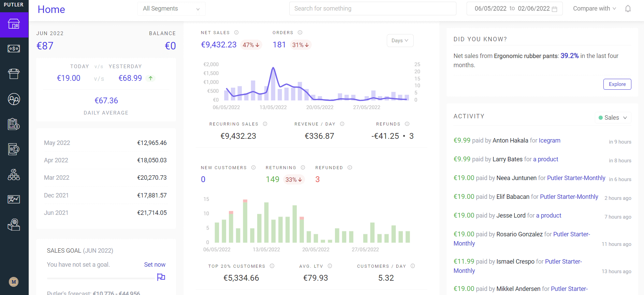Click the sales goal flag icon
The width and height of the screenshot is (644, 295).
(161, 277)
